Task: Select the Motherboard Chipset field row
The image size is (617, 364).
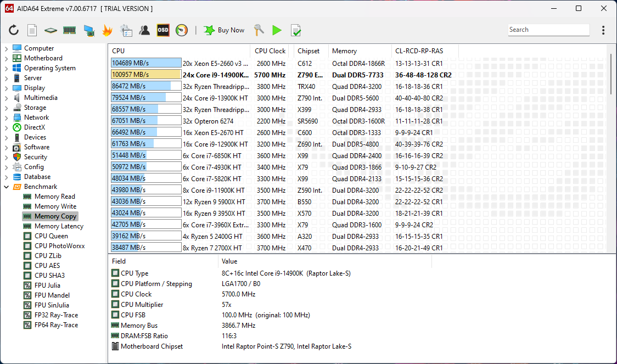Action: pos(271,346)
